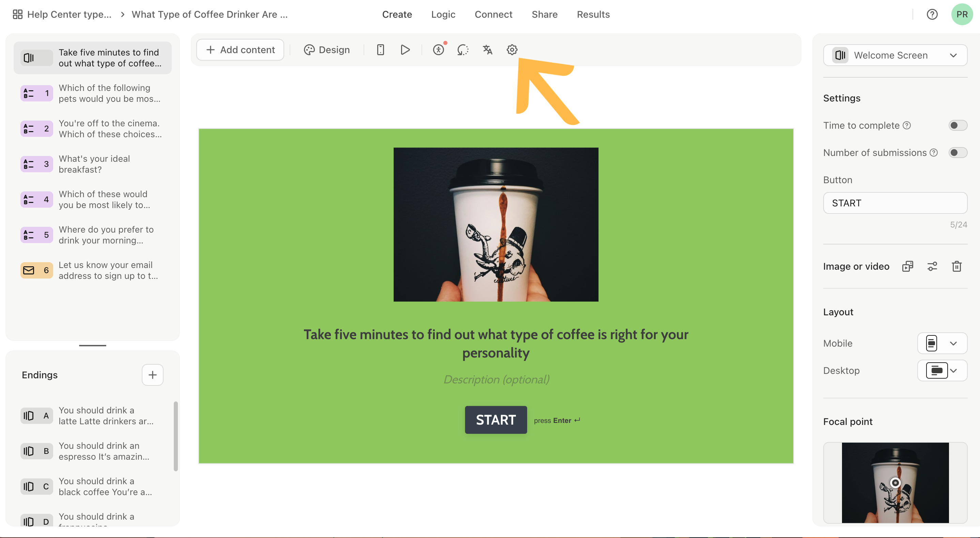Click the multiple choice icon of question 1

29,93
